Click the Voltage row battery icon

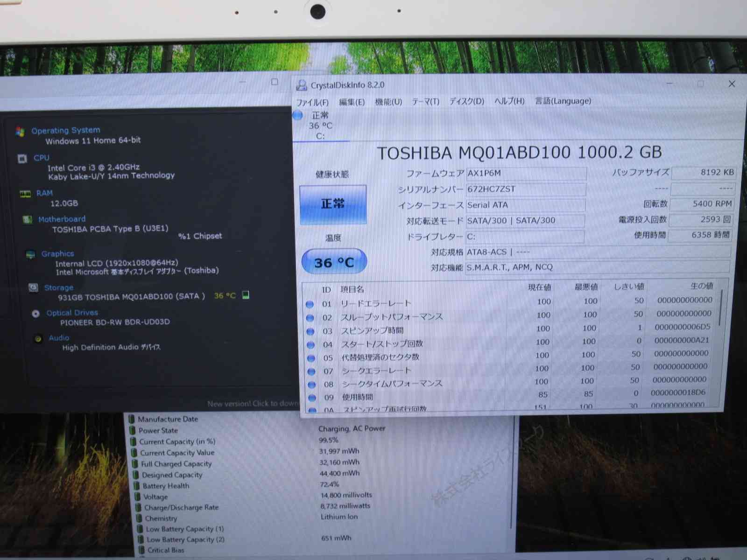coord(137,497)
